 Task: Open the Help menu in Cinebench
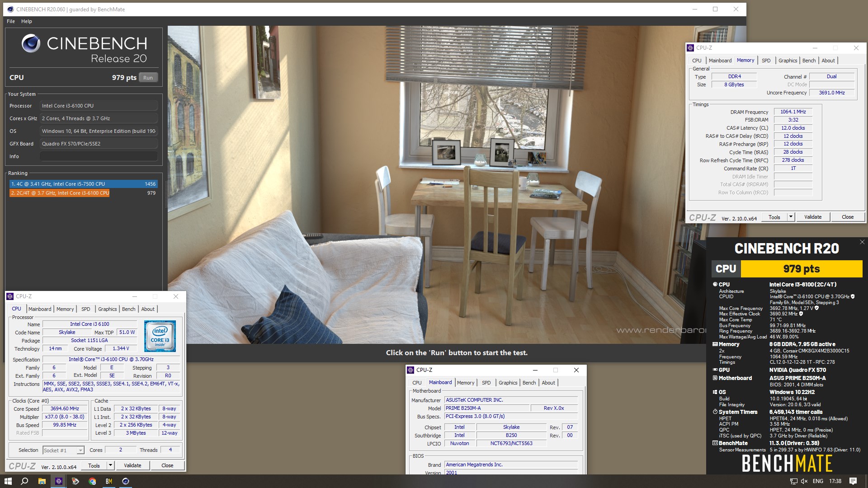27,21
